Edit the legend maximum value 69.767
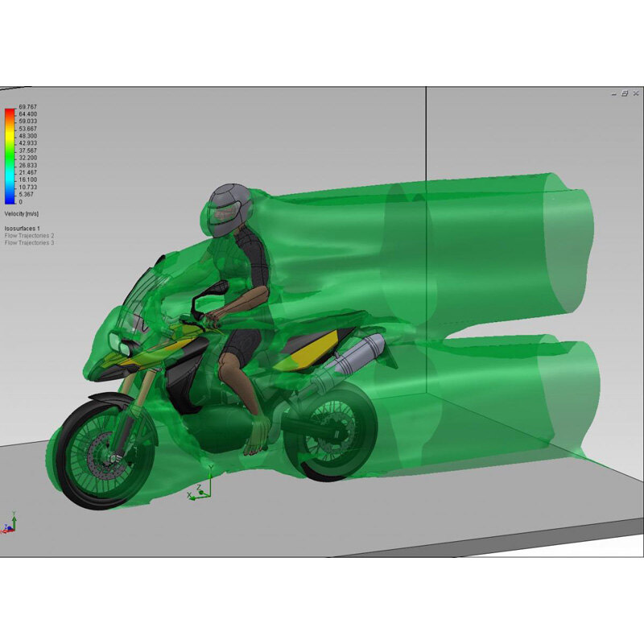 click(x=28, y=106)
